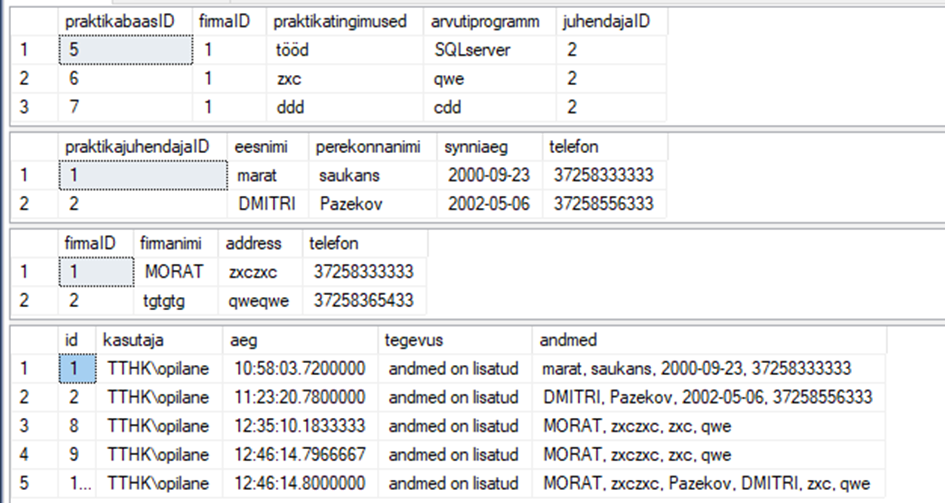This screenshot has height=503, width=945.
Task: Select the time cell 10:58:03.7200000
Action: click(300, 368)
